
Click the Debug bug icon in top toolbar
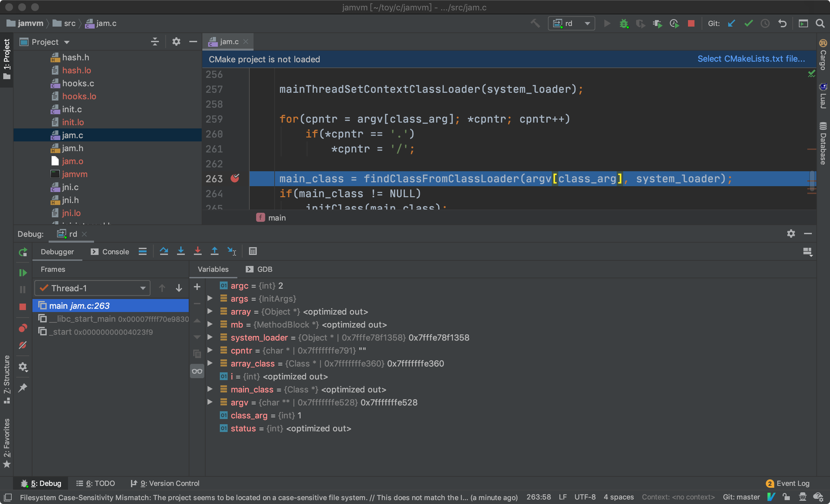(x=624, y=24)
